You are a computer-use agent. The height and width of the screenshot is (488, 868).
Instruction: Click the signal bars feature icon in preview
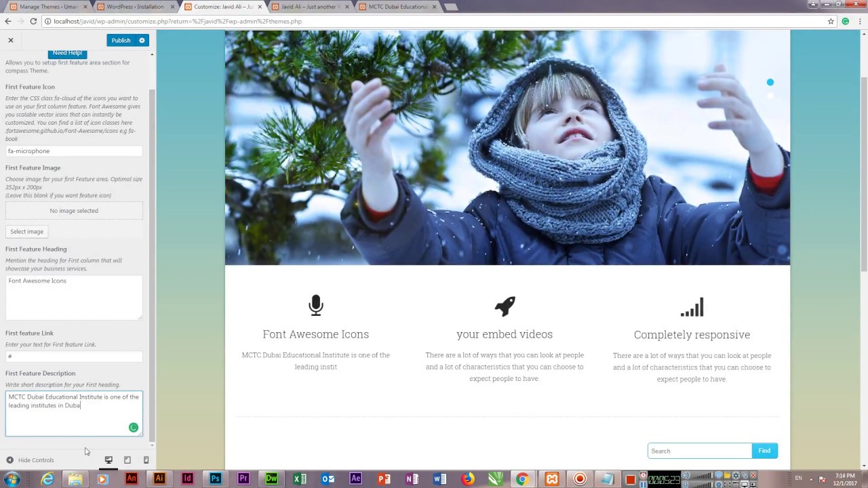(692, 307)
